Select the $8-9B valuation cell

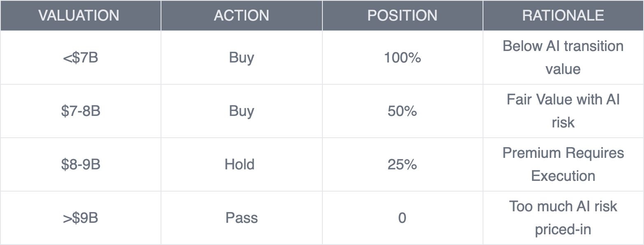(80, 164)
